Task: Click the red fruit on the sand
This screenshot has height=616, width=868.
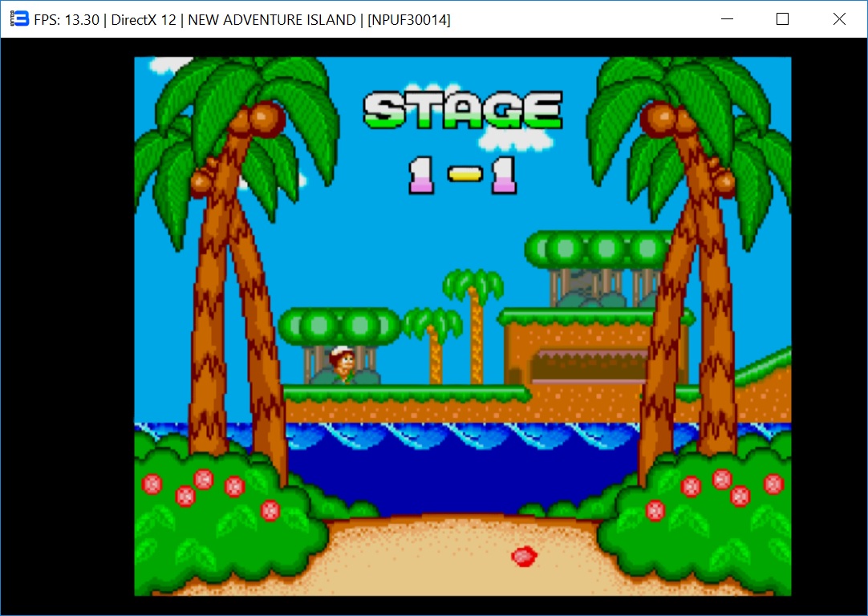Action: [x=524, y=556]
